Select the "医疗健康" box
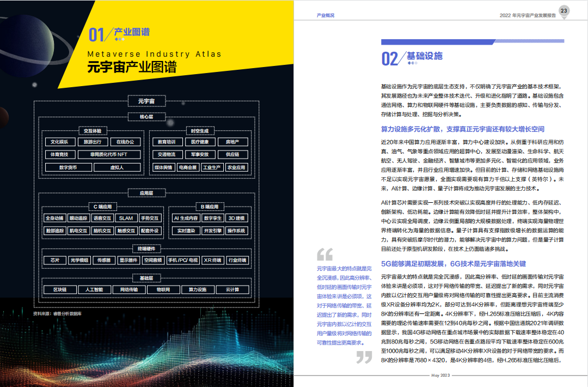This screenshot has height=387, width=588. click(x=200, y=142)
